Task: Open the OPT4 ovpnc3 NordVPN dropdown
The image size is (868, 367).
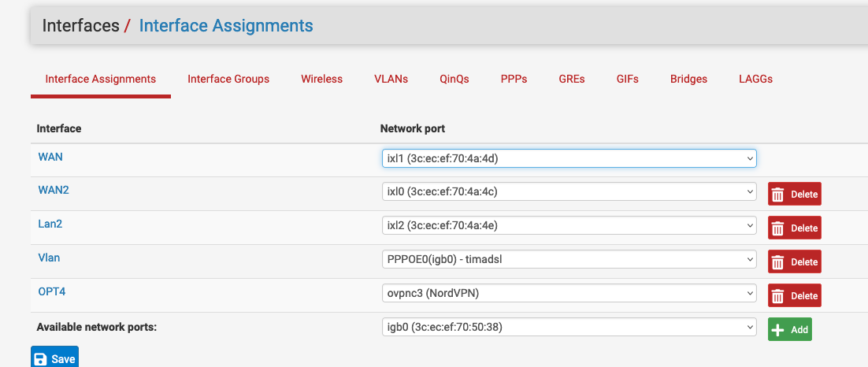Action: coord(569,294)
